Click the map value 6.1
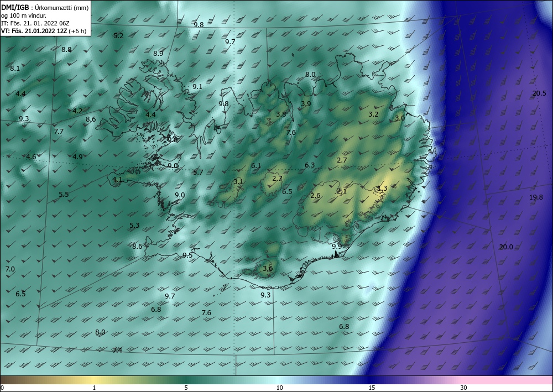The image size is (553, 392). 256,166
